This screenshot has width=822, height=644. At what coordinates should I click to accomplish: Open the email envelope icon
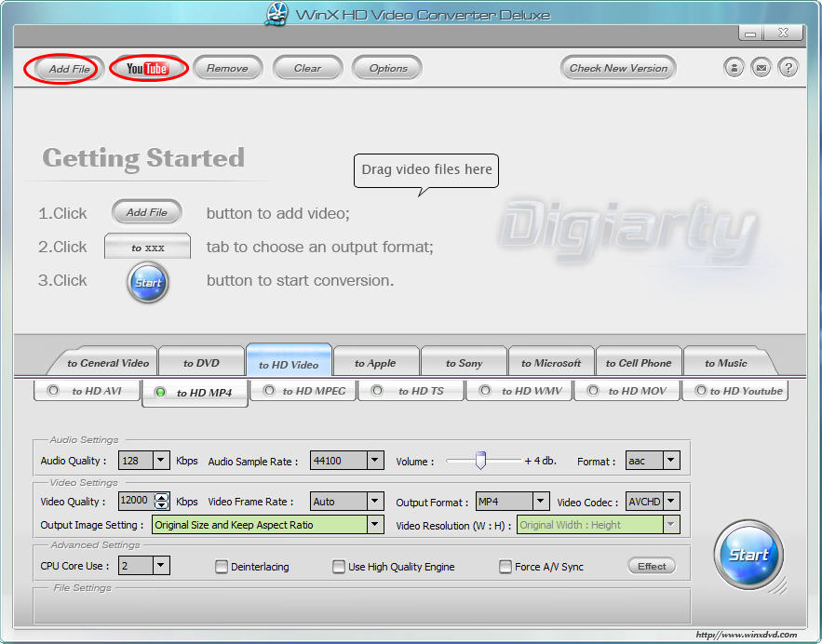point(761,68)
